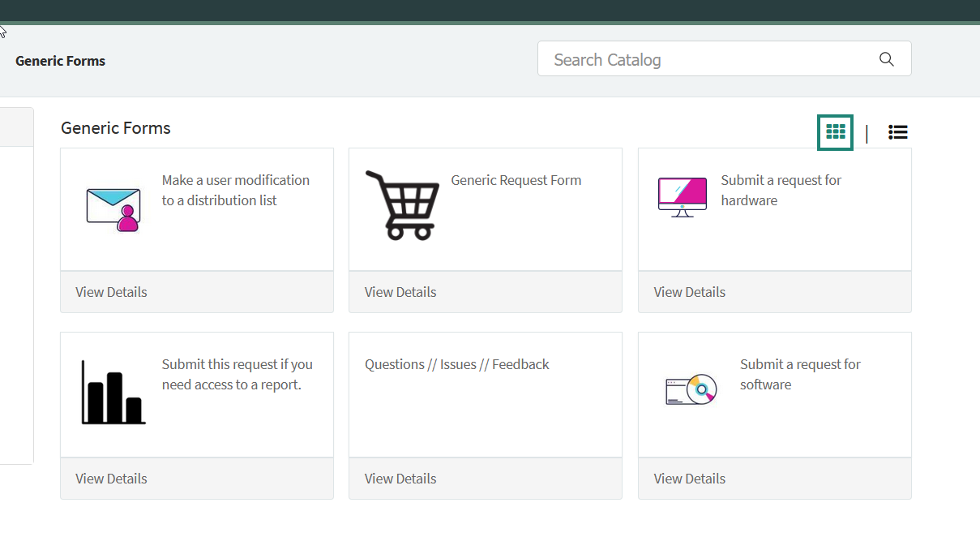The width and height of the screenshot is (980, 537).
Task: Click View Details for the software request
Action: pos(689,478)
